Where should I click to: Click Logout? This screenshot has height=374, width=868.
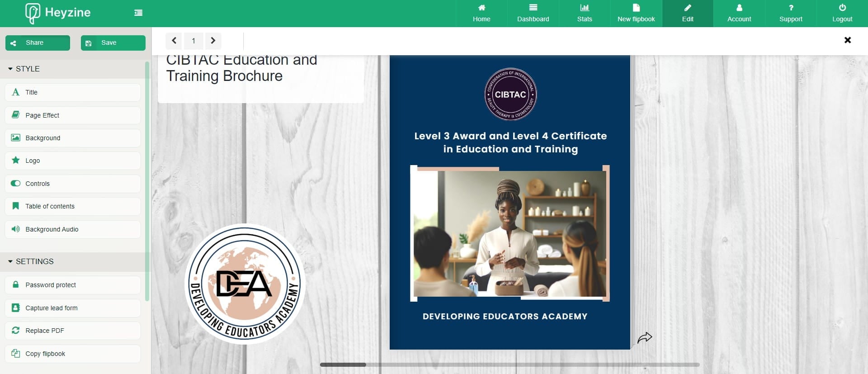point(842,13)
